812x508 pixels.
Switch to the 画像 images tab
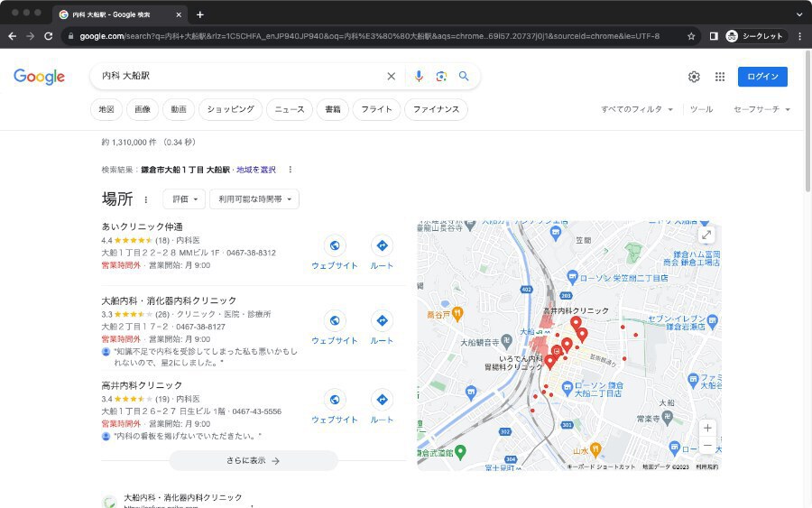pyautogui.click(x=143, y=109)
